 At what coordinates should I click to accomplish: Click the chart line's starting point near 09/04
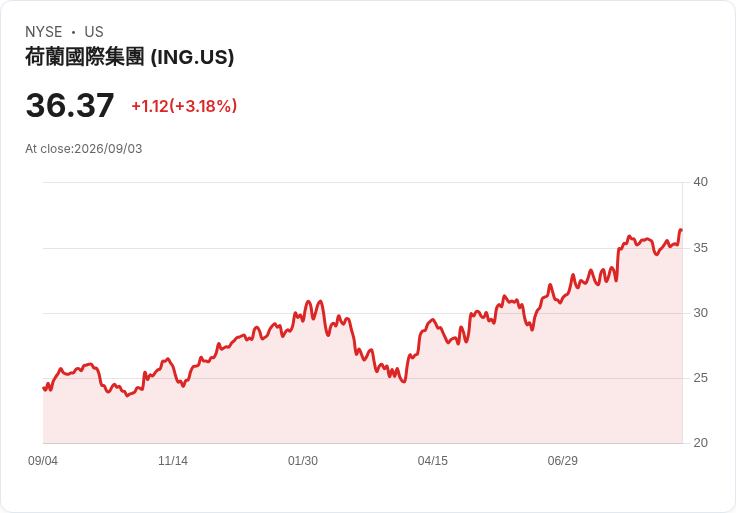44,388
